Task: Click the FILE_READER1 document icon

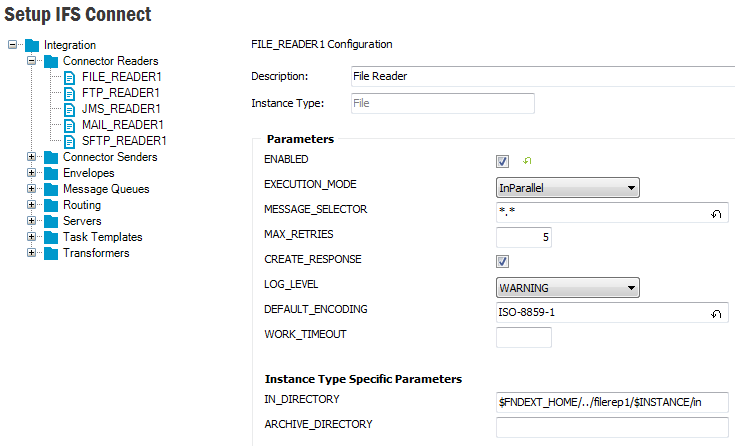Action: (x=70, y=77)
